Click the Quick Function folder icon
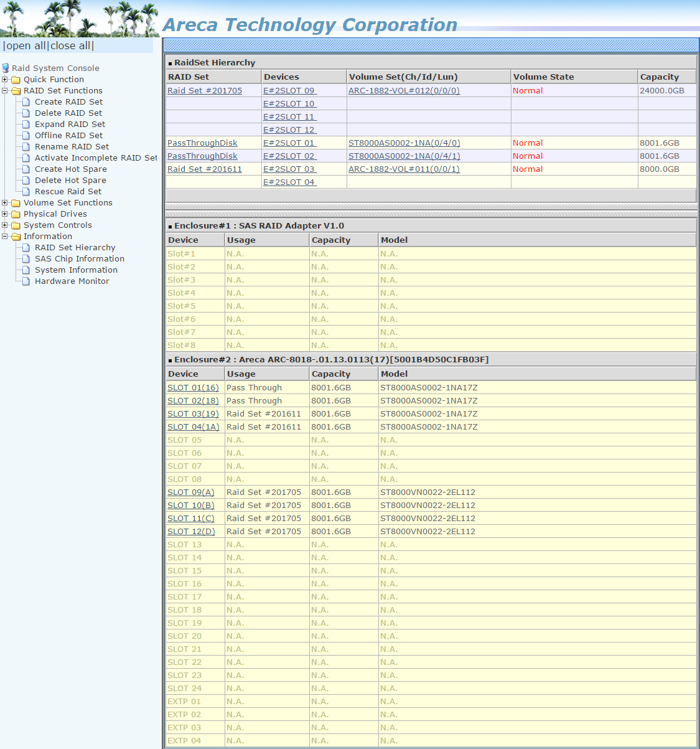Image resolution: width=700 pixels, height=749 pixels. click(16, 80)
